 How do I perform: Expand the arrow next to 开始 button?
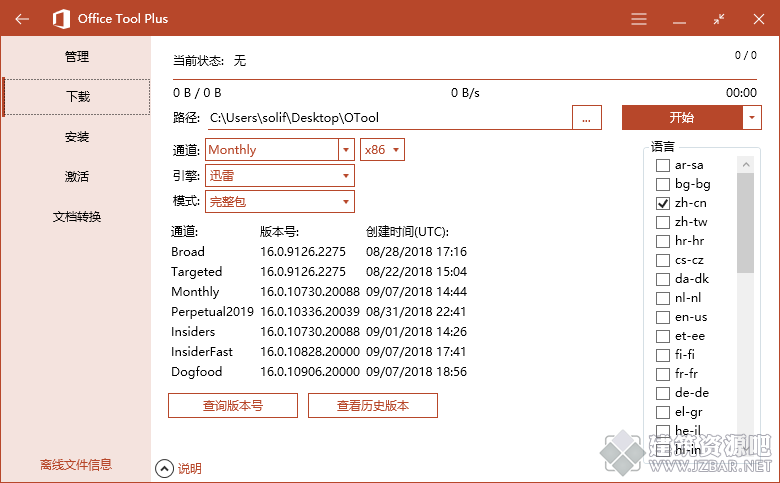coord(752,117)
